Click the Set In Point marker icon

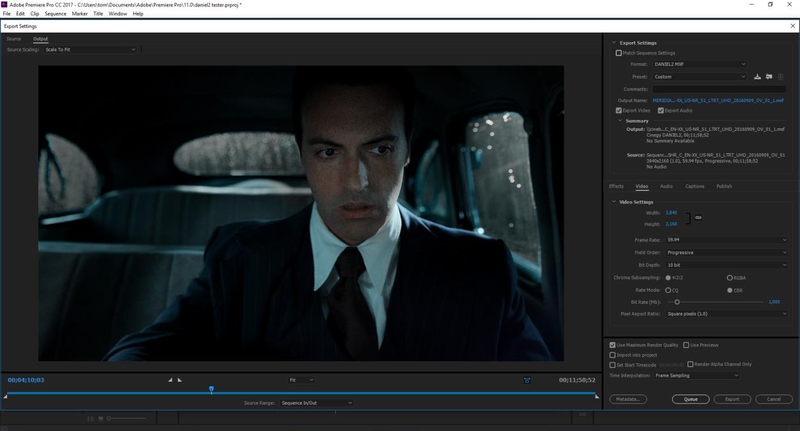coord(170,380)
